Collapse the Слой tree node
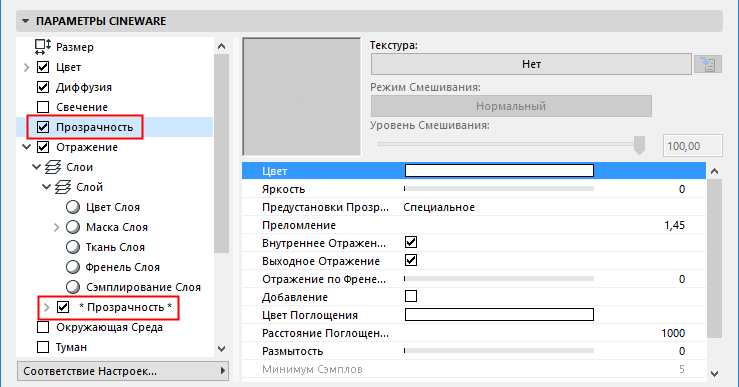The image size is (739, 387). pyautogui.click(x=47, y=187)
